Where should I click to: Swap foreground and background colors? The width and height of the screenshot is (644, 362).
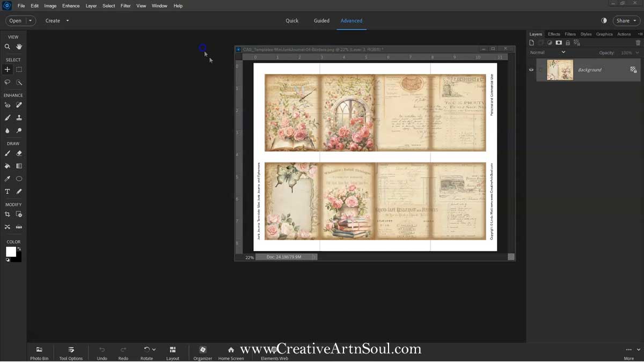tap(19, 248)
